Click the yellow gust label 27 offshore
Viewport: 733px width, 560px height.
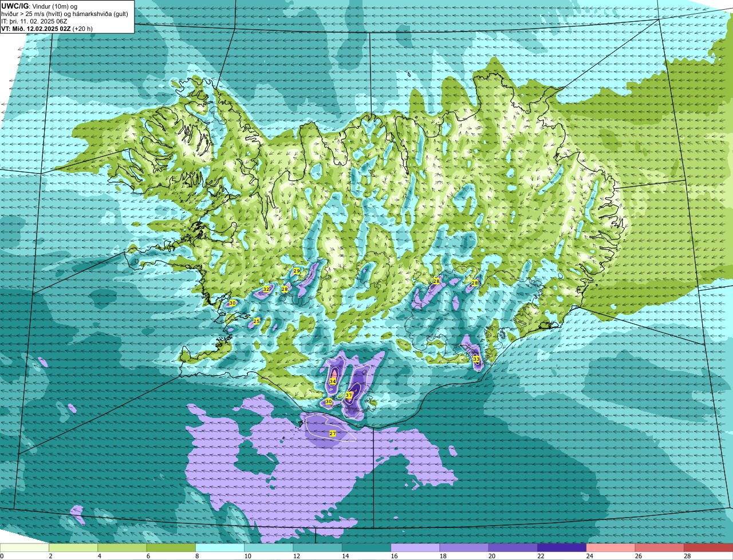(x=333, y=433)
